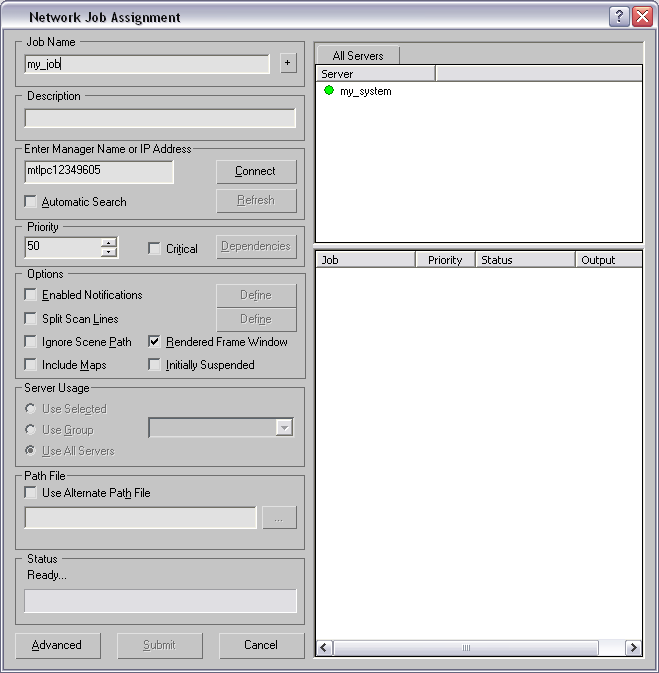Click into the Job Name text field
The image size is (659, 673).
pyautogui.click(x=147, y=64)
